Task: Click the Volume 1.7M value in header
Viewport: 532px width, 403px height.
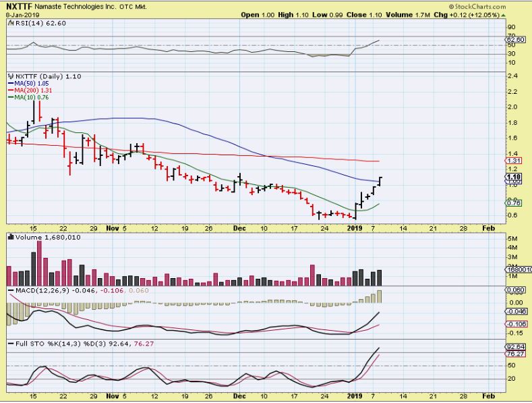Action: tap(408, 15)
